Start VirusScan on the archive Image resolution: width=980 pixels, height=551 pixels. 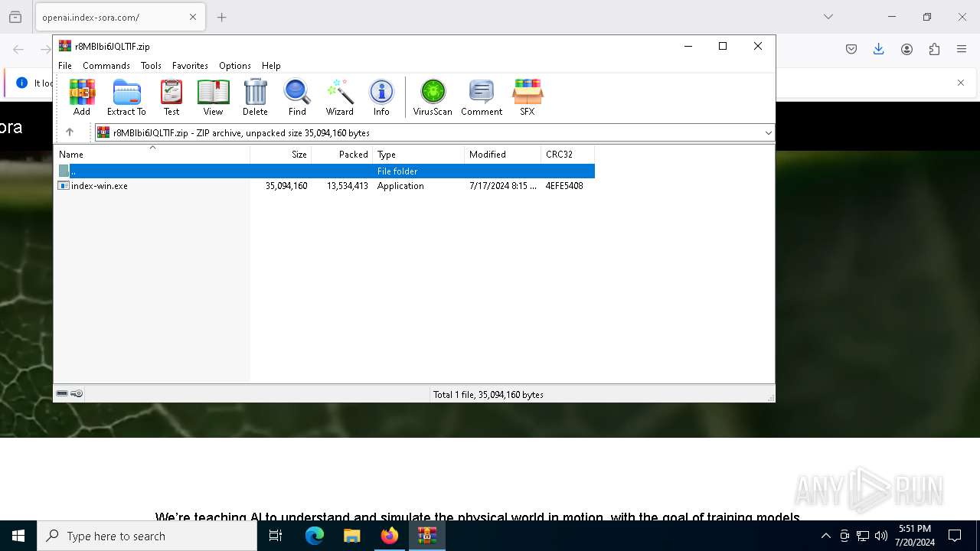(x=433, y=97)
